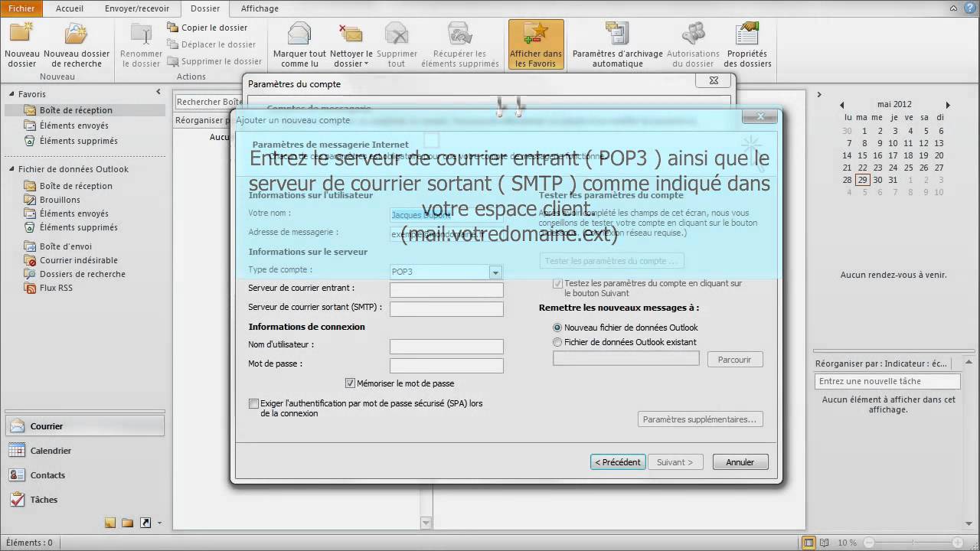
Task: Click the Précédent button
Action: coord(618,462)
